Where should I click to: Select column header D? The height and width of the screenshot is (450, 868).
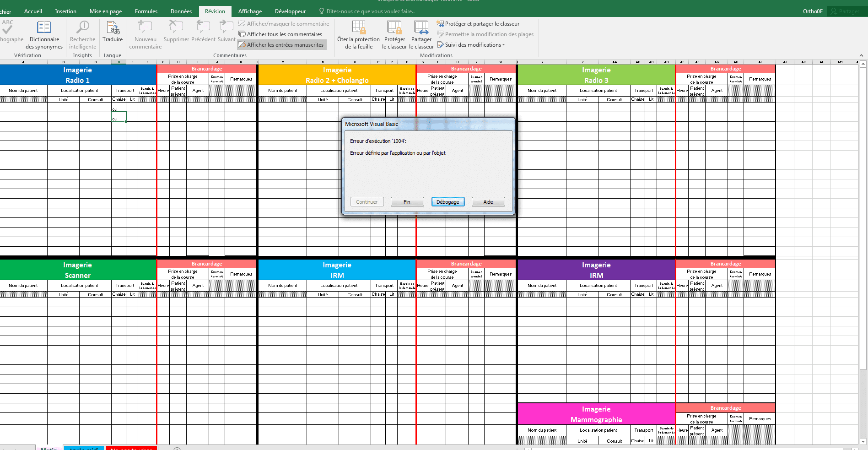point(119,62)
